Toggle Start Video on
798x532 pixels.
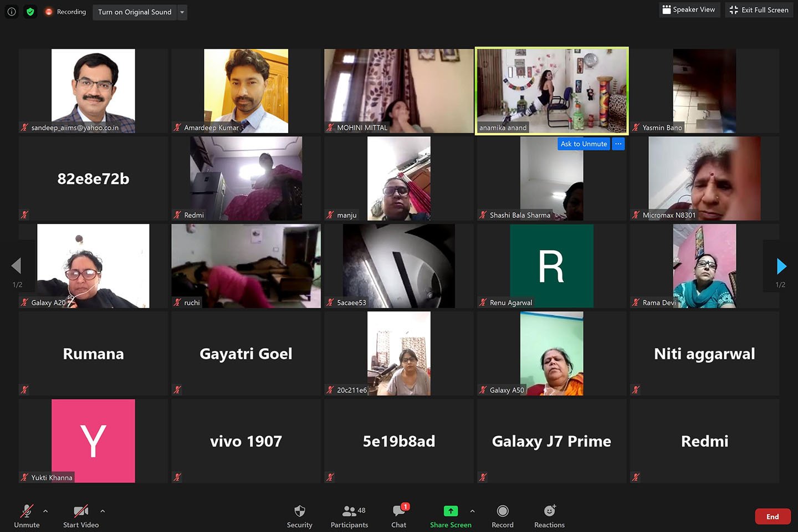point(81,511)
